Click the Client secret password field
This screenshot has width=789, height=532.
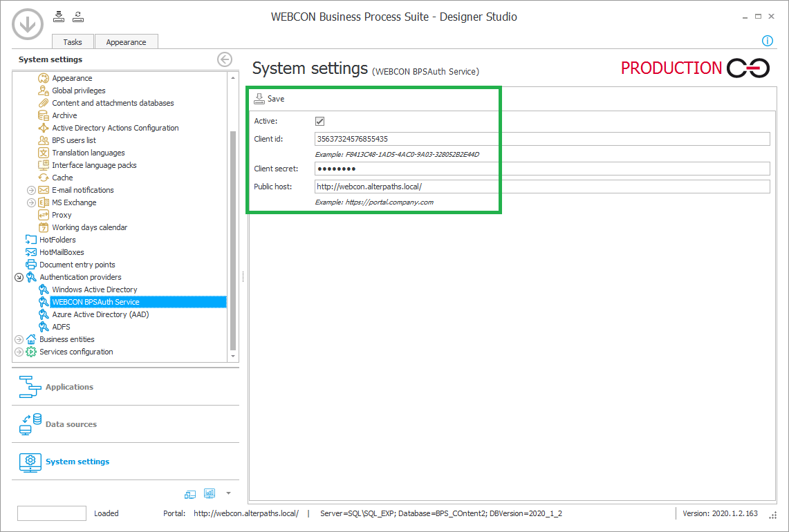point(542,169)
